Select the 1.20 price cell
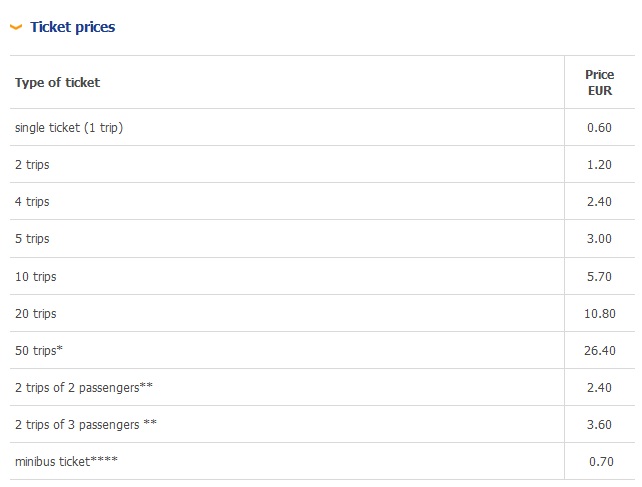Screen dimensions: 642x487 coord(599,165)
